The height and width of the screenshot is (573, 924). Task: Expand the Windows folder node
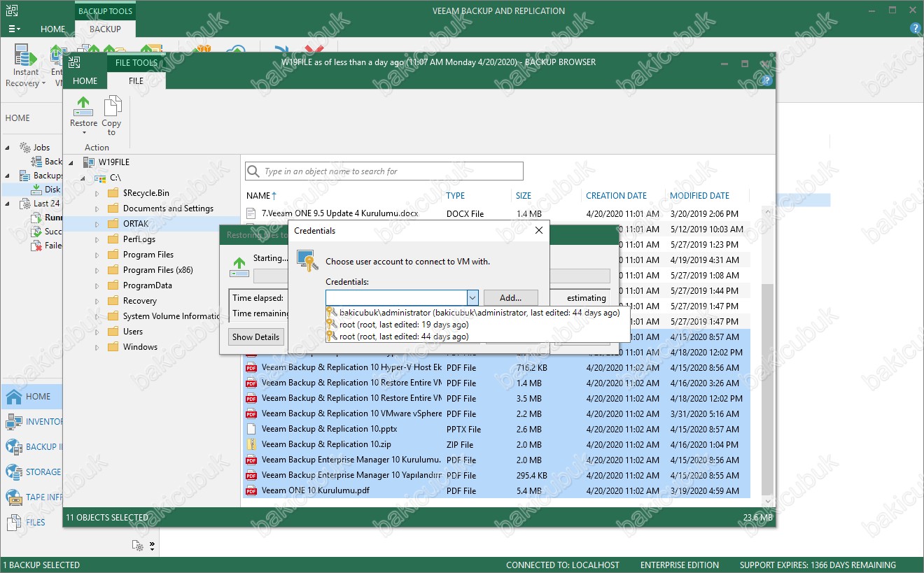(97, 347)
